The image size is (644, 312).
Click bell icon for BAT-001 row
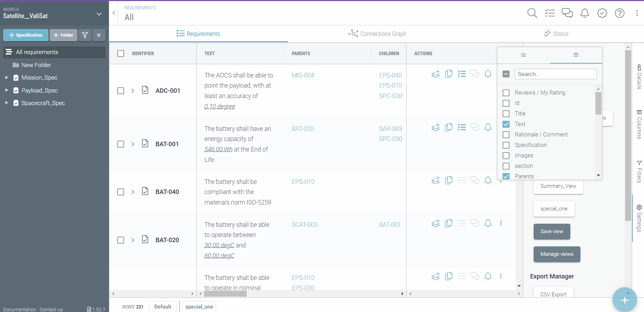pyautogui.click(x=488, y=127)
